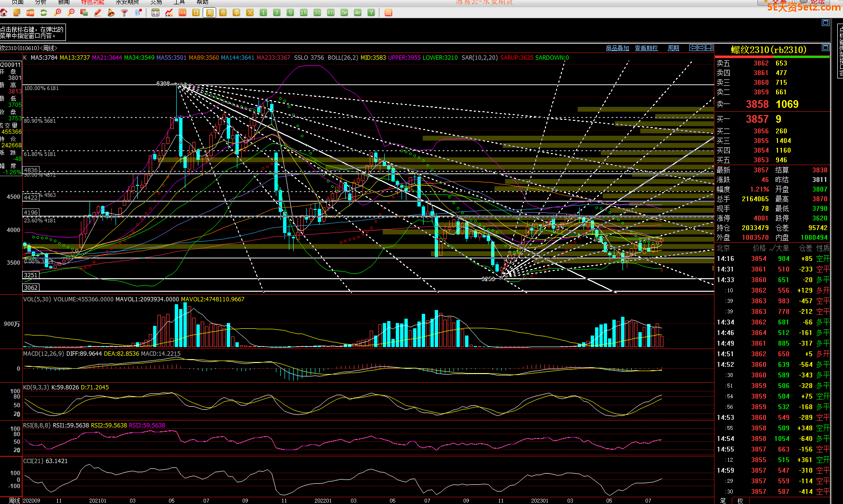This screenshot has height=504, width=843.
Task: Click the MACD(12,26,9) indicator label
Action: (x=43, y=354)
